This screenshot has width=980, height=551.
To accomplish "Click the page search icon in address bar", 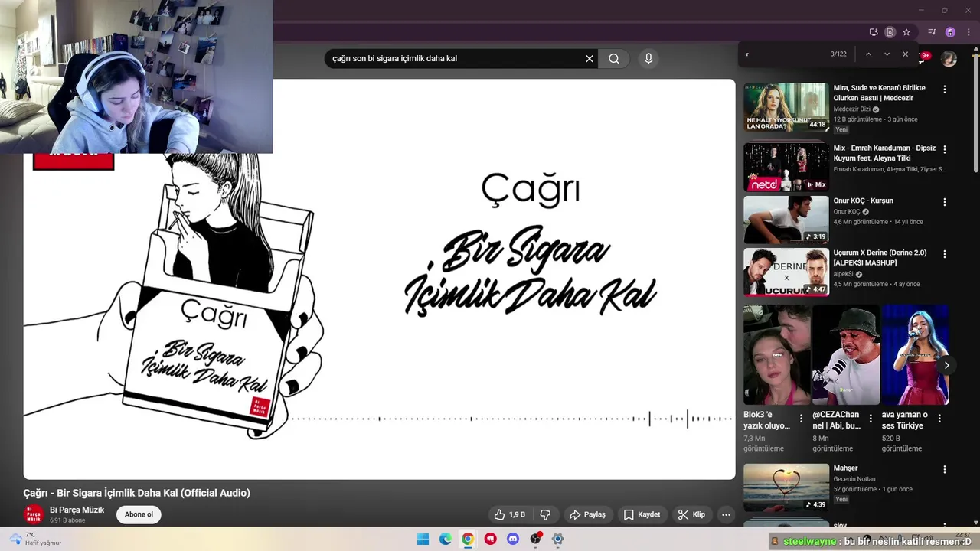I will 890,32.
